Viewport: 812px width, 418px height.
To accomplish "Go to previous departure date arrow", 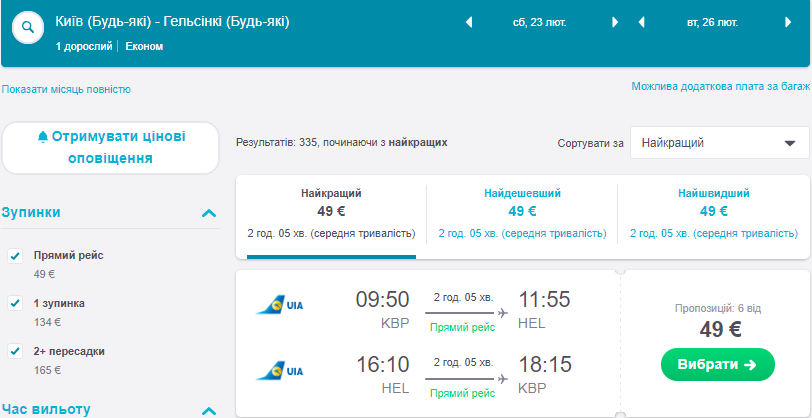I will tap(469, 23).
